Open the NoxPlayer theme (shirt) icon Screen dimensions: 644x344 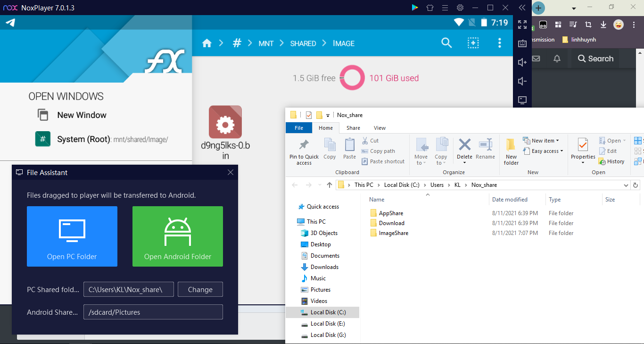[430, 8]
